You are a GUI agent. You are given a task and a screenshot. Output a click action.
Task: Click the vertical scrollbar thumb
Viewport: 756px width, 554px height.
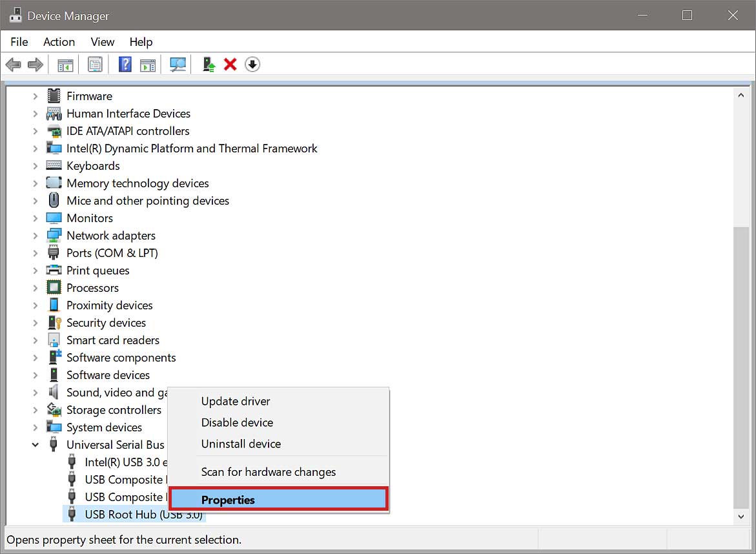pyautogui.click(x=741, y=367)
